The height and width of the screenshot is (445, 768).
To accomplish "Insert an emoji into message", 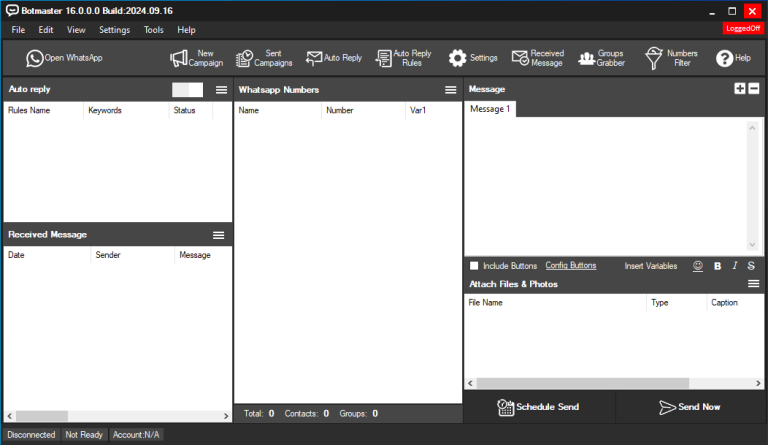I will [698, 266].
